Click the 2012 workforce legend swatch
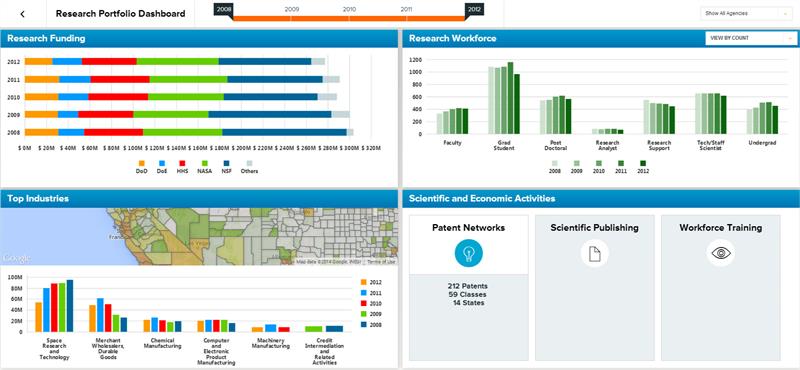The image size is (800, 370). pyautogui.click(x=643, y=163)
